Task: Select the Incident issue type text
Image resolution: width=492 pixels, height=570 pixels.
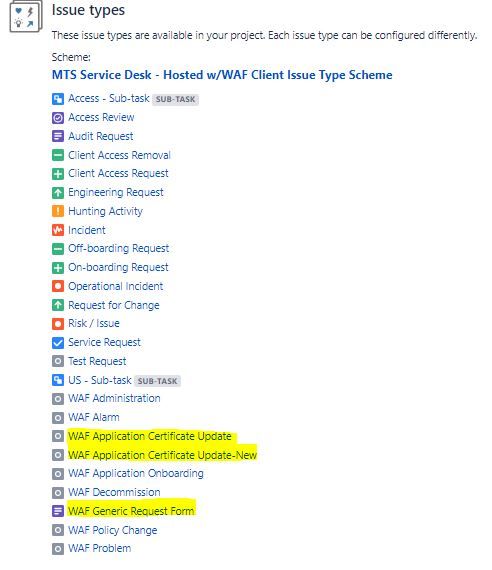Action: tap(87, 230)
